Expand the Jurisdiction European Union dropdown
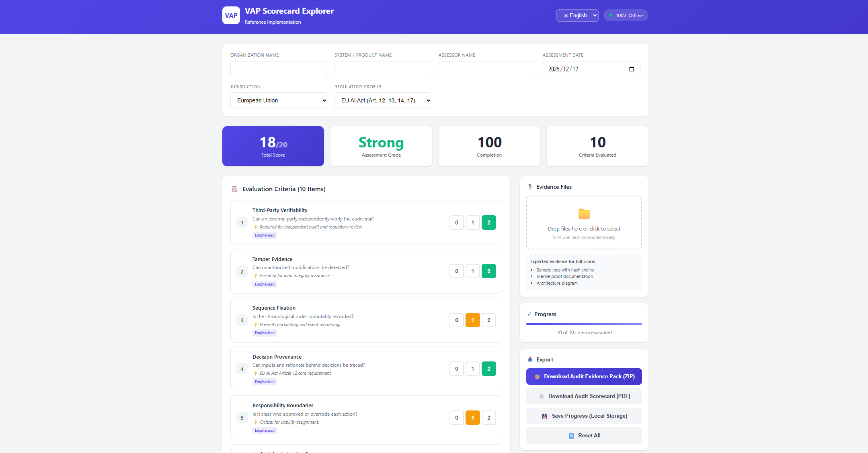The image size is (868, 453). 279,100
